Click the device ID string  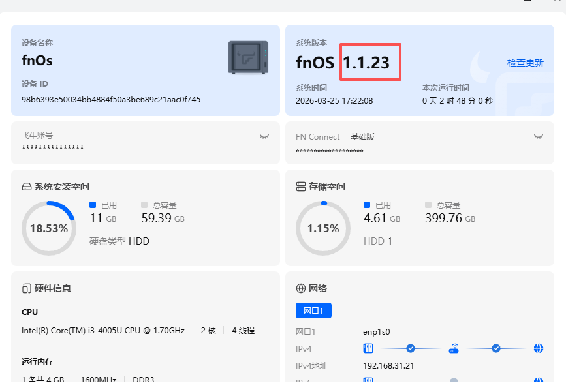[111, 100]
